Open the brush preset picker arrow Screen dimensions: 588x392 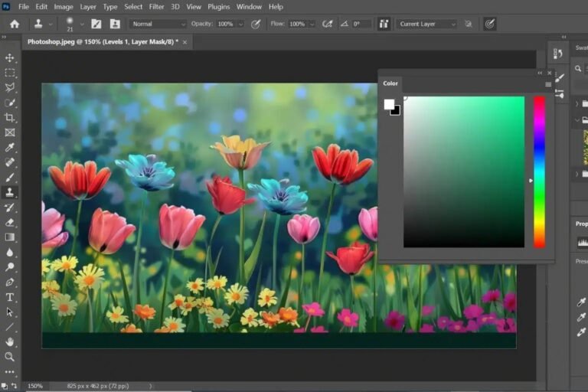point(82,24)
